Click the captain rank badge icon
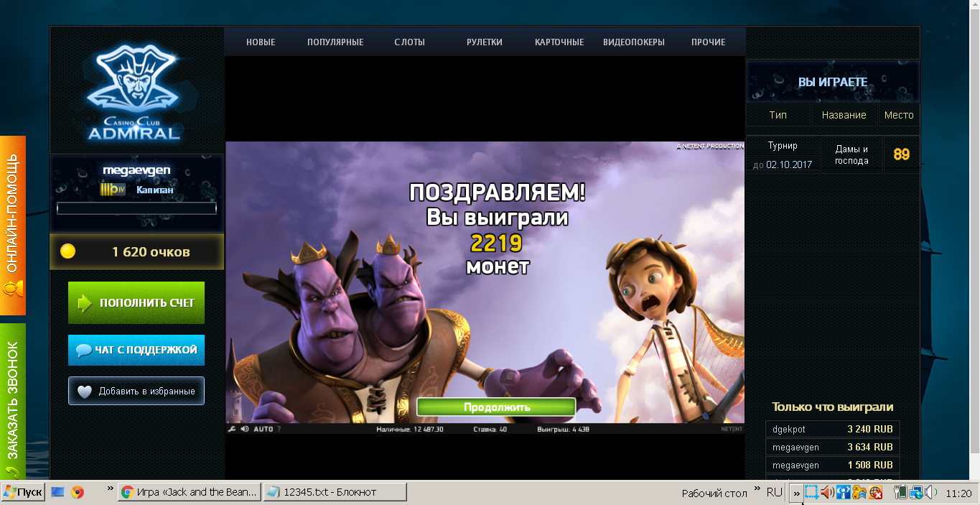This screenshot has width=980, height=505. click(x=113, y=190)
